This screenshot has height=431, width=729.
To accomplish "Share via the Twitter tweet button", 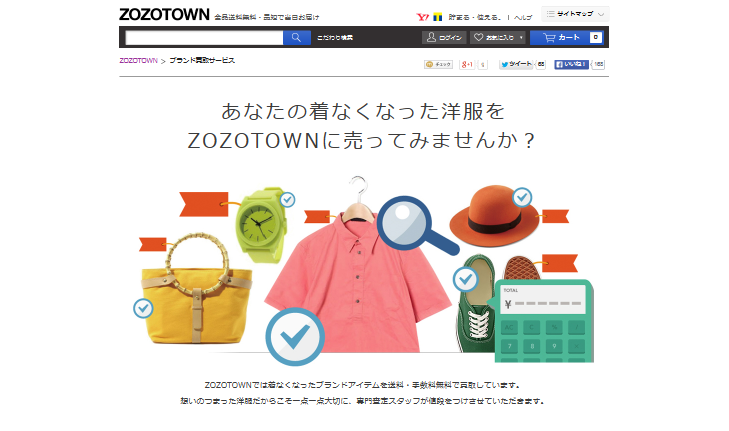I will (516, 65).
